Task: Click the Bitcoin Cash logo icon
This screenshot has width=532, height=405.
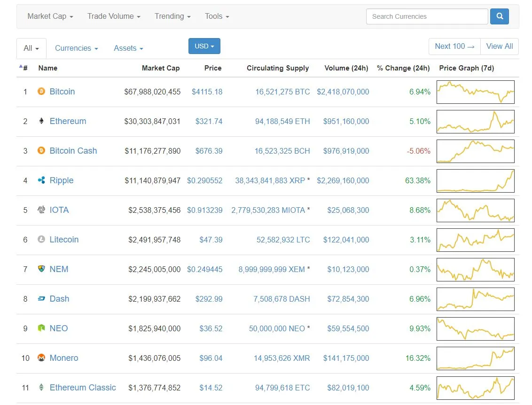Action: pyautogui.click(x=41, y=151)
